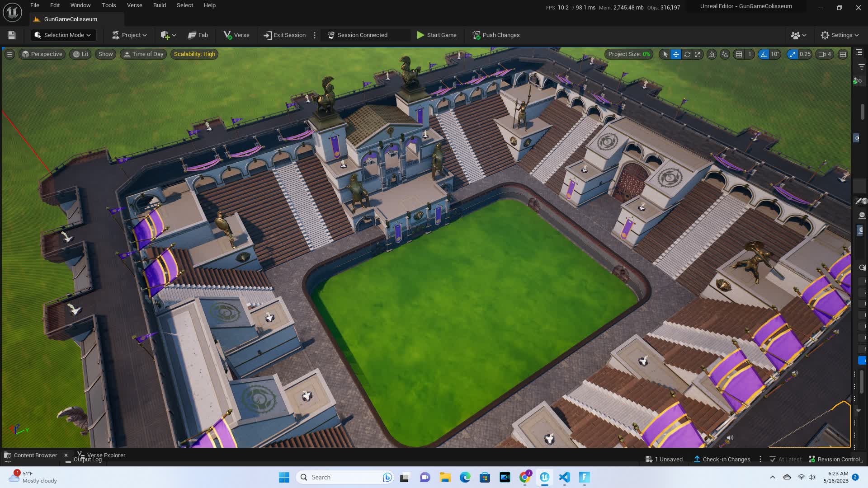The width and height of the screenshot is (868, 488).
Task: Click Start Game to launch the session
Action: click(x=437, y=35)
